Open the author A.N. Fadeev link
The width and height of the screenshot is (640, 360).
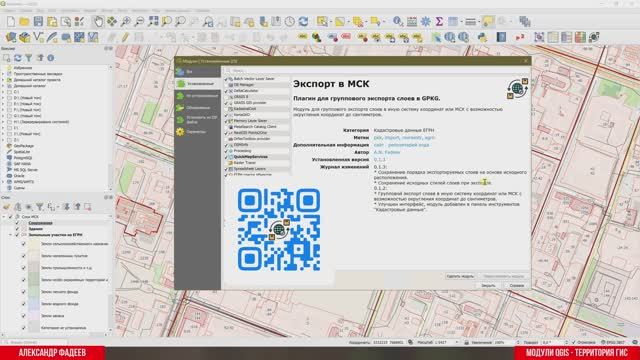[x=387, y=152]
